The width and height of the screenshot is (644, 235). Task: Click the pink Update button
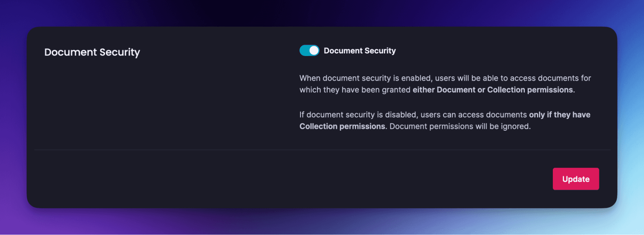(x=576, y=179)
